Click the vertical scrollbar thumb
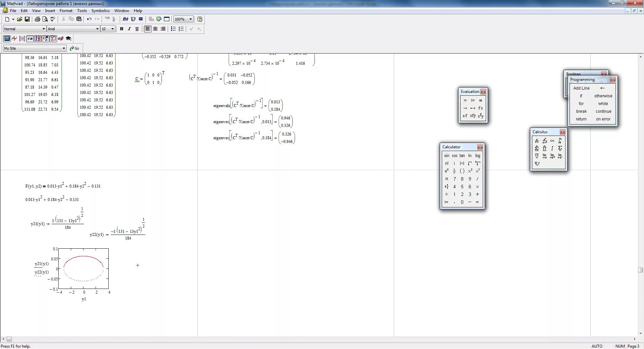This screenshot has height=349, width=644. (640, 270)
